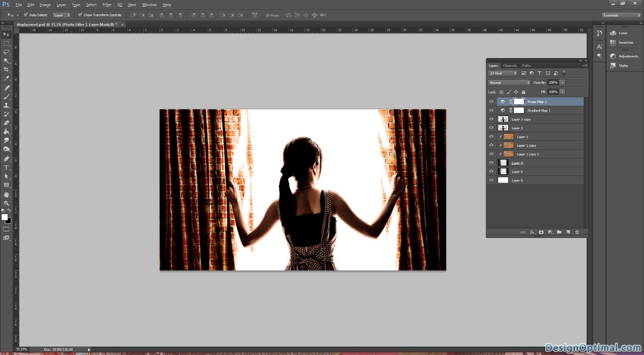Create a new layer icon
Image resolution: width=644 pixels, height=355 pixels.
[568, 232]
